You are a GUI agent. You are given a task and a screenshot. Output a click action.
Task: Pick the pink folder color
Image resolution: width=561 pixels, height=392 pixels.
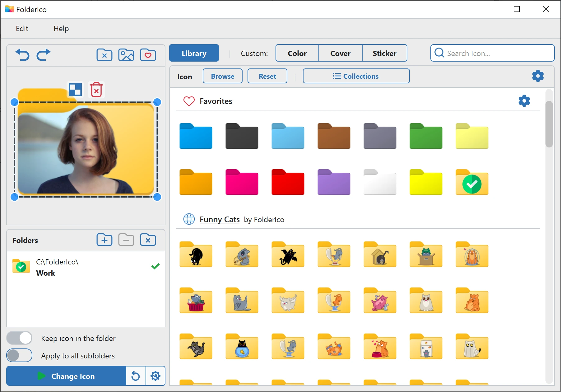click(x=242, y=182)
